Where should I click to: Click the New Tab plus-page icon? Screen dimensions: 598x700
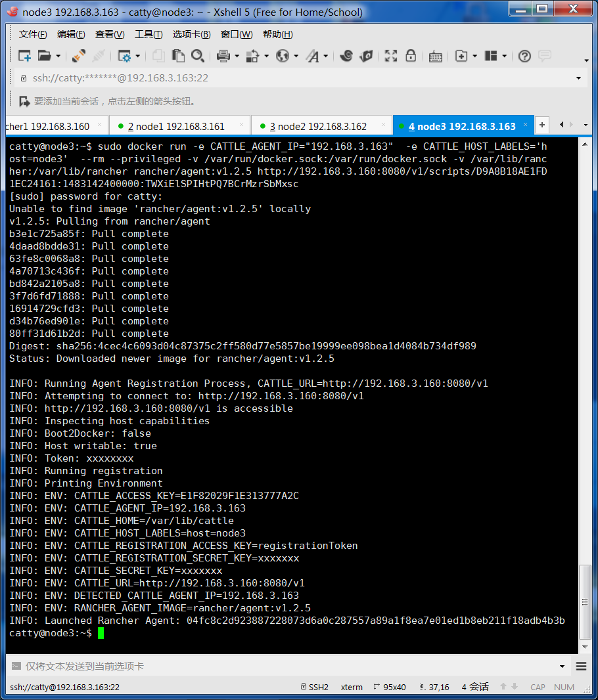tap(461, 56)
